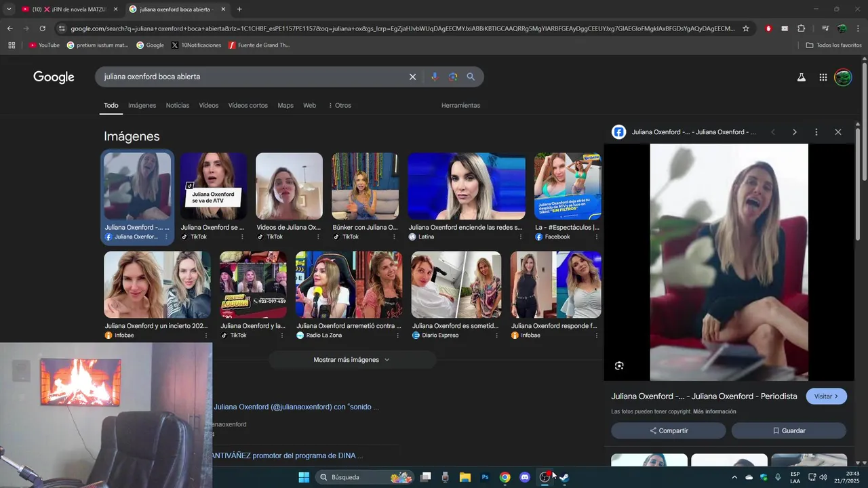
Task: Open Fuente de Grand Th... bookmark
Action: 259,45
